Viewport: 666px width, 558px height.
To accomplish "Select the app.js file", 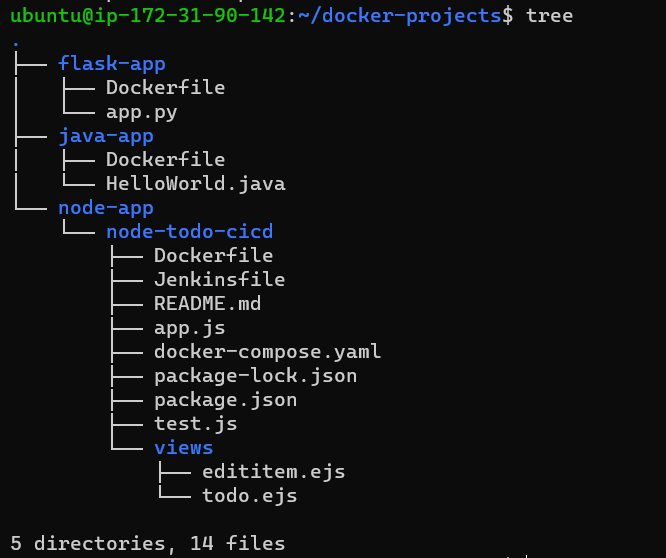I will pyautogui.click(x=189, y=328).
